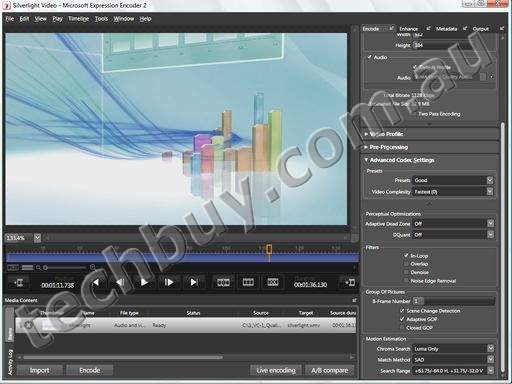The image size is (512, 384).
Task: Open the Help menu
Action: click(145, 19)
